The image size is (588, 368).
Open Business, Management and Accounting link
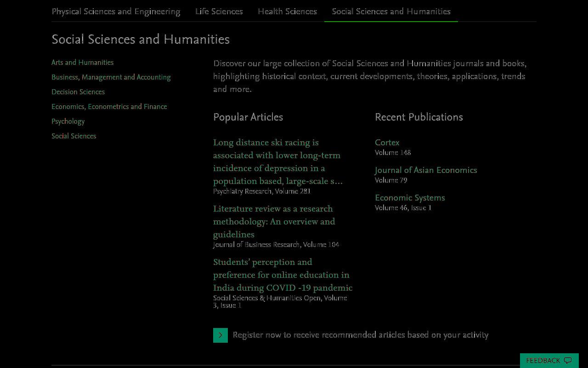point(111,77)
